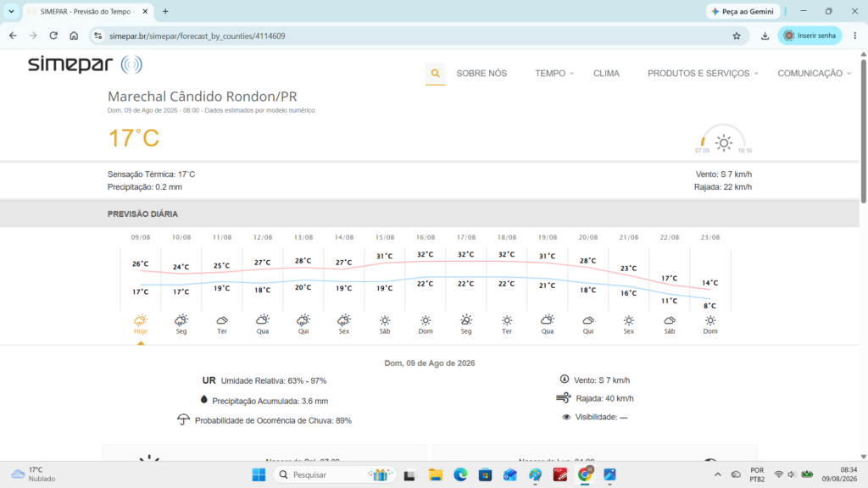Open the Simepar logo homepage link

pyautogui.click(x=86, y=64)
